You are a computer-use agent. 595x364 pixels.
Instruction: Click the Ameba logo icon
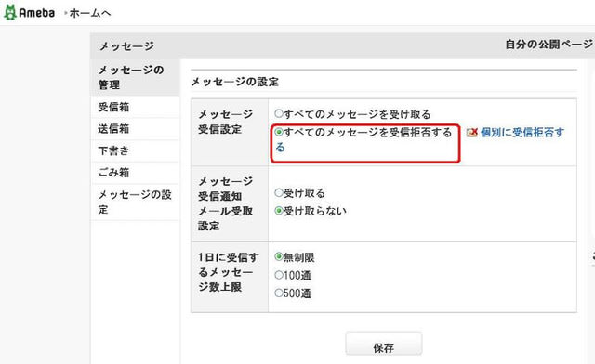[x=10, y=12]
